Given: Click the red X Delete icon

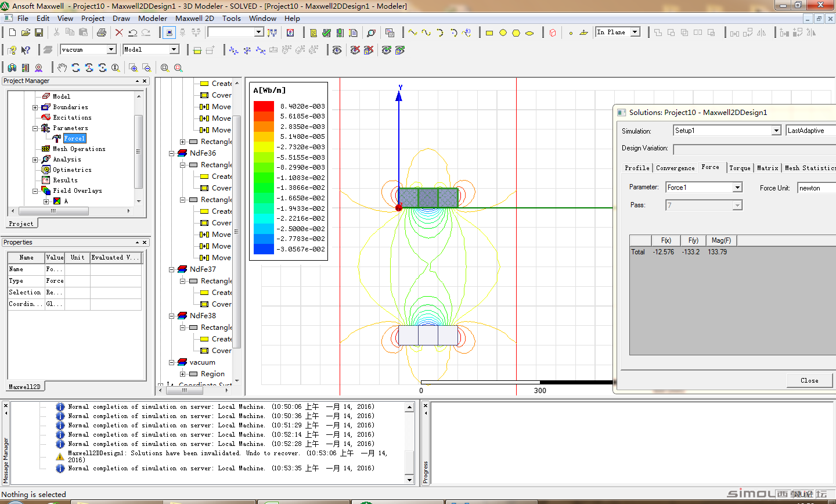Looking at the screenshot, I should click(119, 33).
